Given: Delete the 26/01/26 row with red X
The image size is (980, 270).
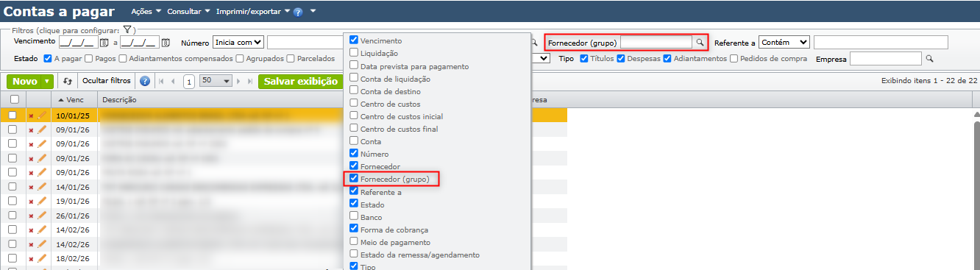Looking at the screenshot, I should [31, 216].
